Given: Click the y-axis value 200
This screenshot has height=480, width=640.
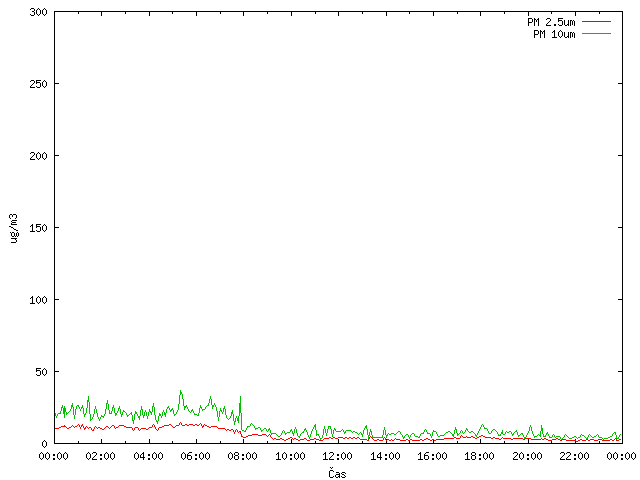Looking at the screenshot, I should pos(38,156).
